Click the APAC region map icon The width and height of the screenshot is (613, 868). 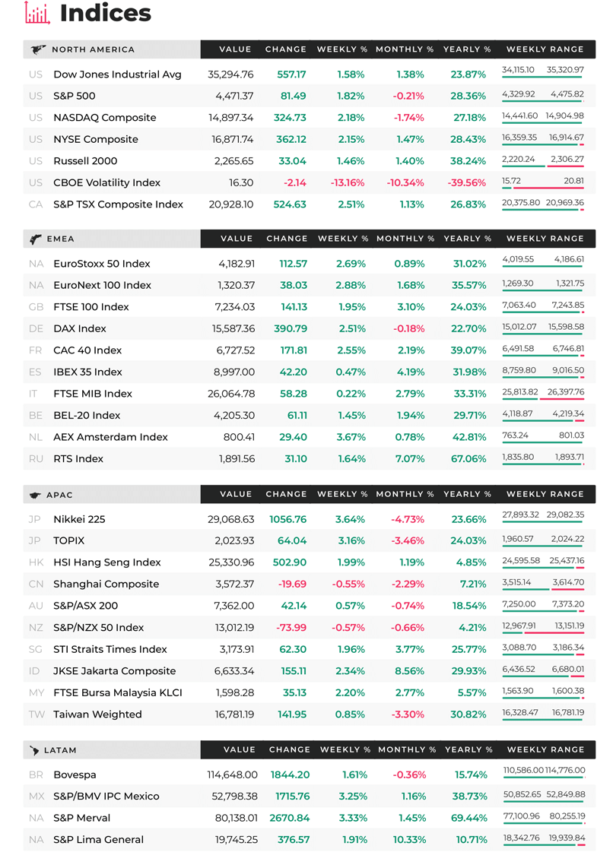(36, 495)
